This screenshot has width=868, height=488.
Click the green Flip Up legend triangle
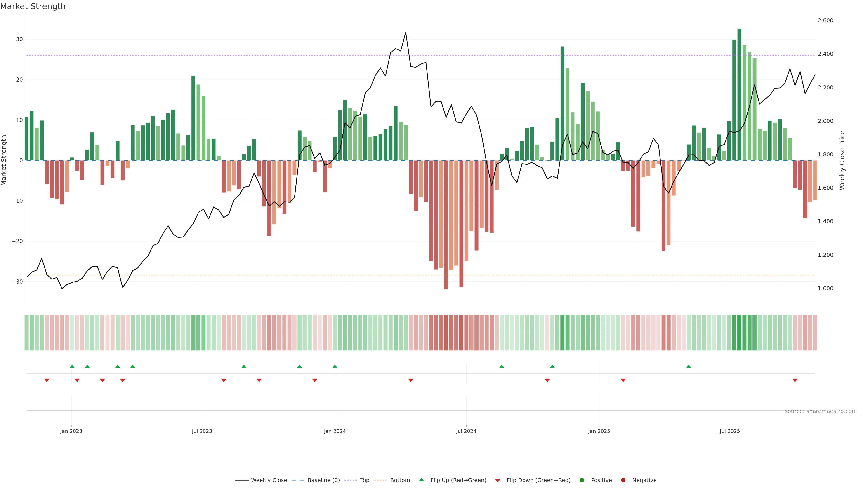click(421, 480)
